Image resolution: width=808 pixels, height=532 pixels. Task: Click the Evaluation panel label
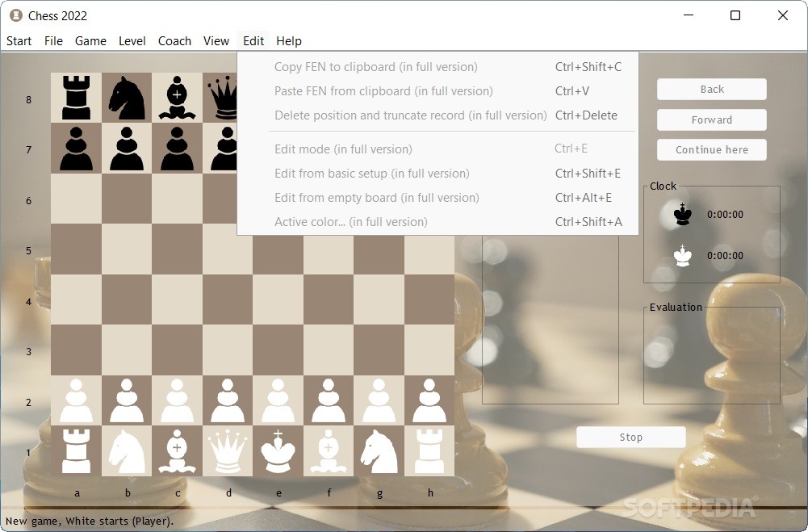click(x=676, y=308)
